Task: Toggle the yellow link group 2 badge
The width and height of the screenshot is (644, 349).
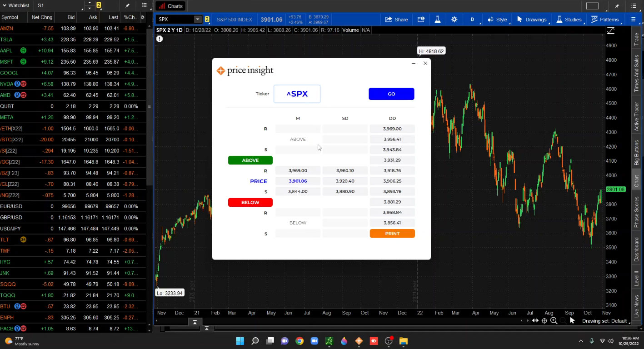Action: point(206,20)
